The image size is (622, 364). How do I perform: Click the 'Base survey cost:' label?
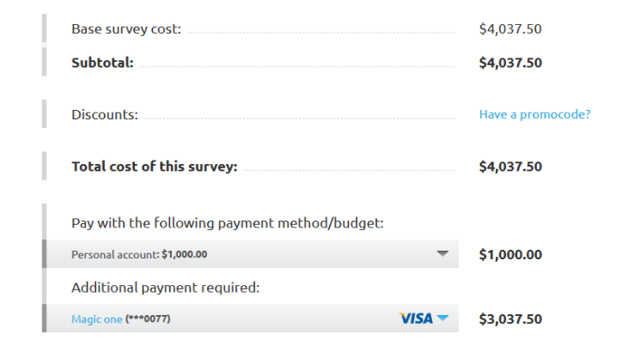tap(126, 29)
